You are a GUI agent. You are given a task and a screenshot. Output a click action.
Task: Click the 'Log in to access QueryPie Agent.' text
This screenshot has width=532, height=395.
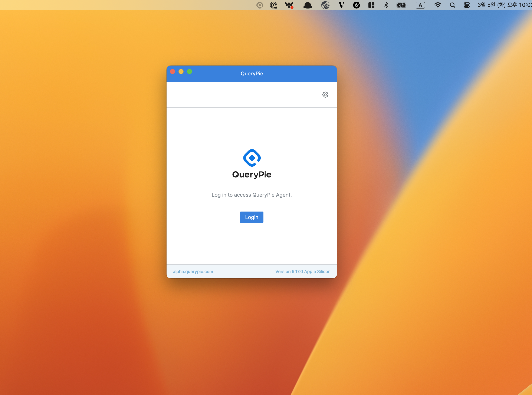[x=252, y=195]
